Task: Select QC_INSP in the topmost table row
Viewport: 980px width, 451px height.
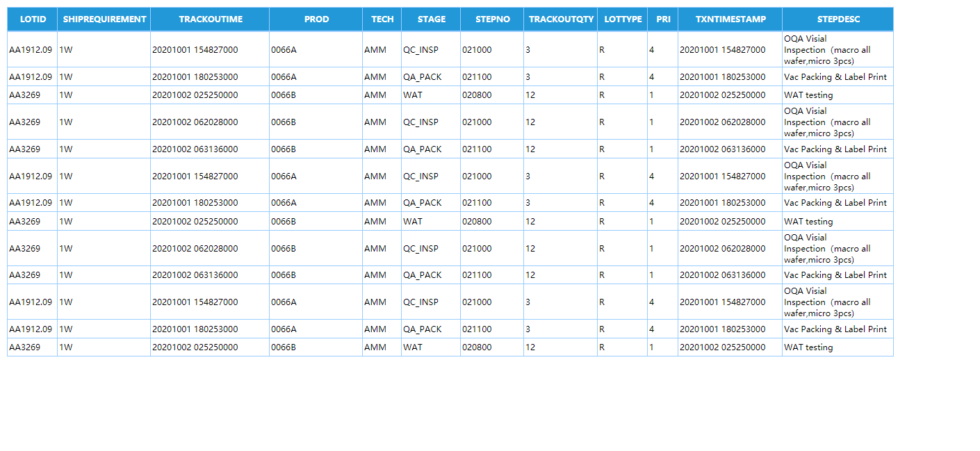Action: point(421,50)
